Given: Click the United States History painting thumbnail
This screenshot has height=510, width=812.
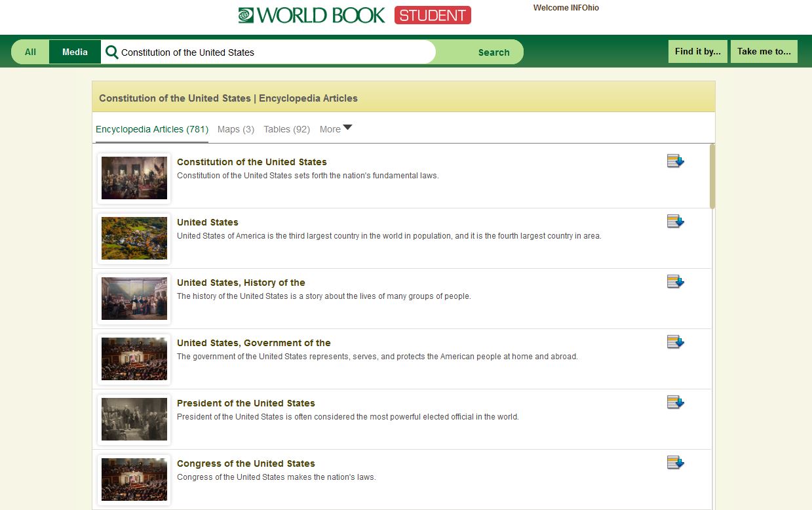Looking at the screenshot, I should click(x=134, y=298).
